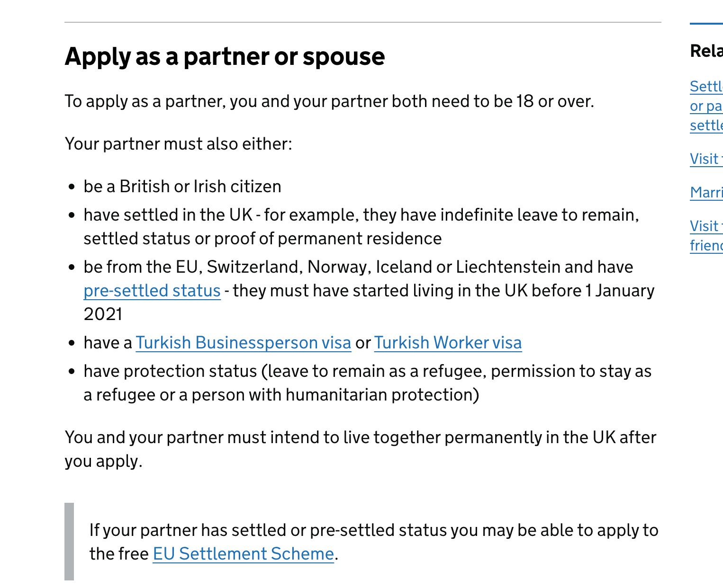Click the bullet mentioning Switzerland, Norway, Iceland
The image size is (723, 588).
(x=358, y=267)
